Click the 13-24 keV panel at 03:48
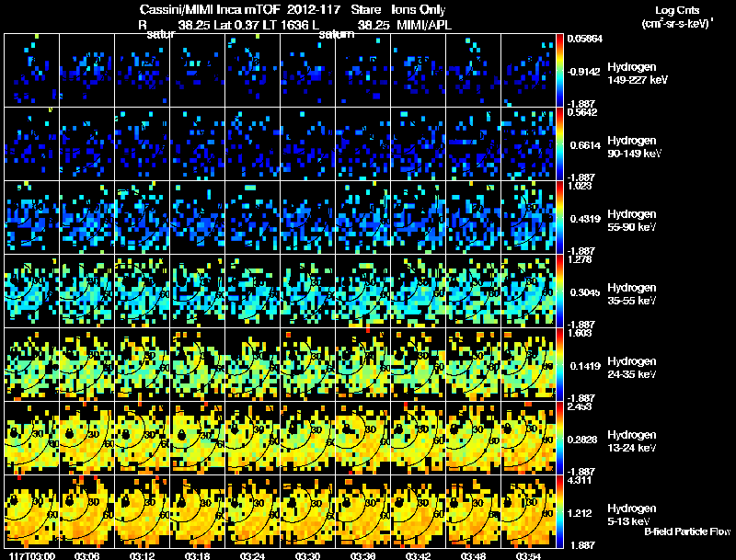 click(x=473, y=438)
